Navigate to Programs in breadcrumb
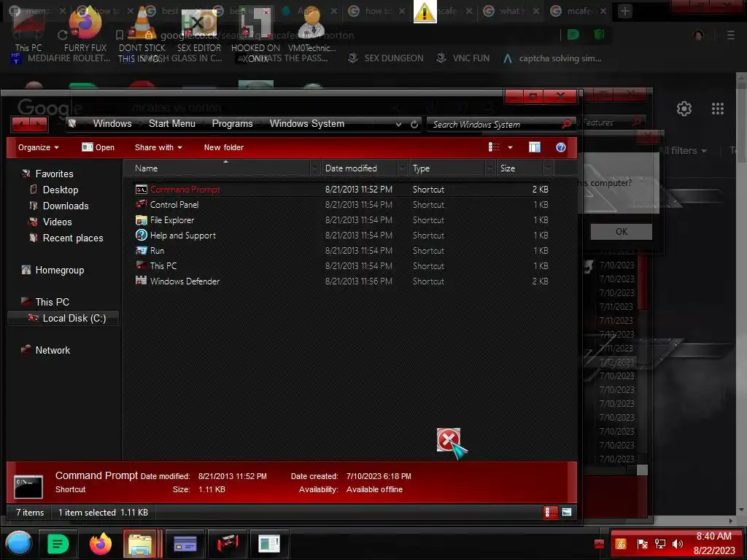The image size is (747, 560). pyautogui.click(x=232, y=123)
